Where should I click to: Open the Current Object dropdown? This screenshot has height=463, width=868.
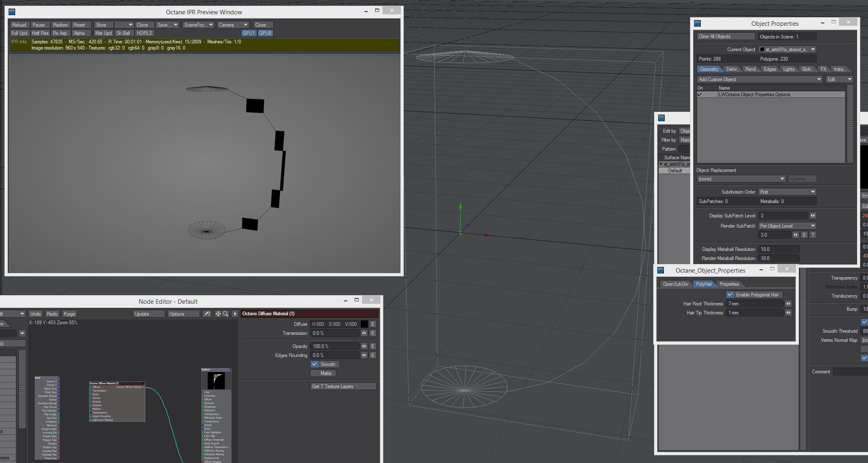pos(787,50)
